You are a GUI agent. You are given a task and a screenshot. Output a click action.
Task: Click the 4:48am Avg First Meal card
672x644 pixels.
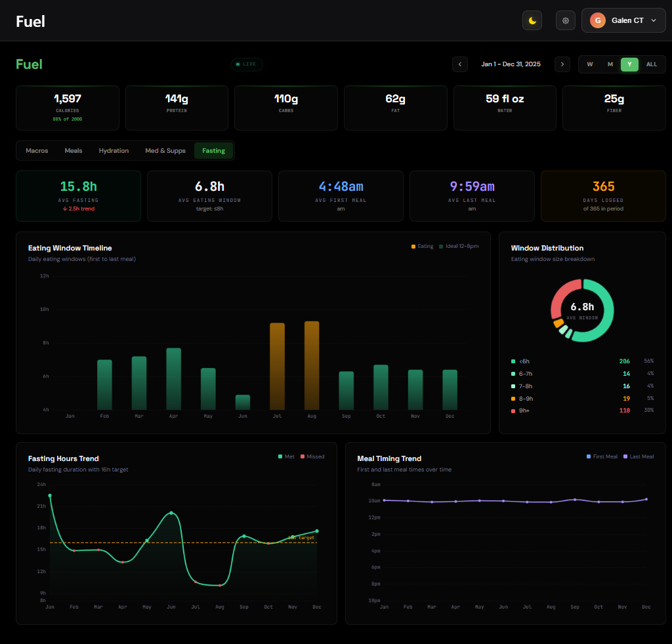click(341, 196)
